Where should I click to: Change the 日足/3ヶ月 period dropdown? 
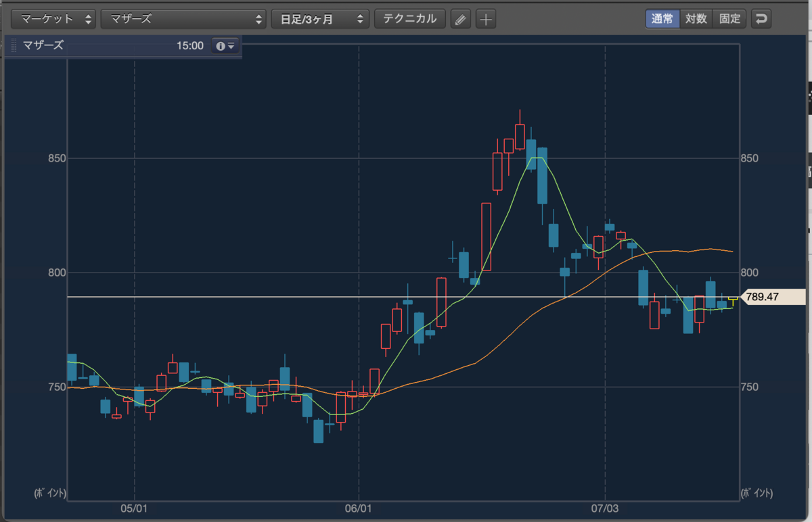coord(320,19)
